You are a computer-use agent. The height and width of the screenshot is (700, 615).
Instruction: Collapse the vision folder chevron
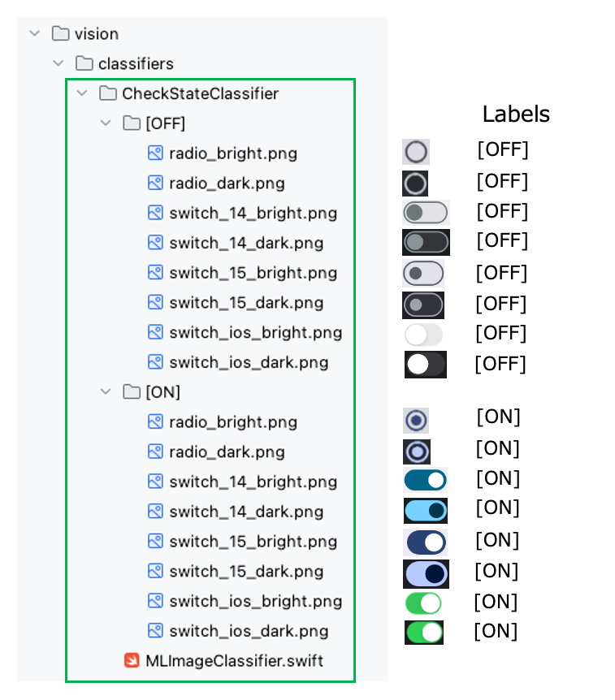click(34, 33)
